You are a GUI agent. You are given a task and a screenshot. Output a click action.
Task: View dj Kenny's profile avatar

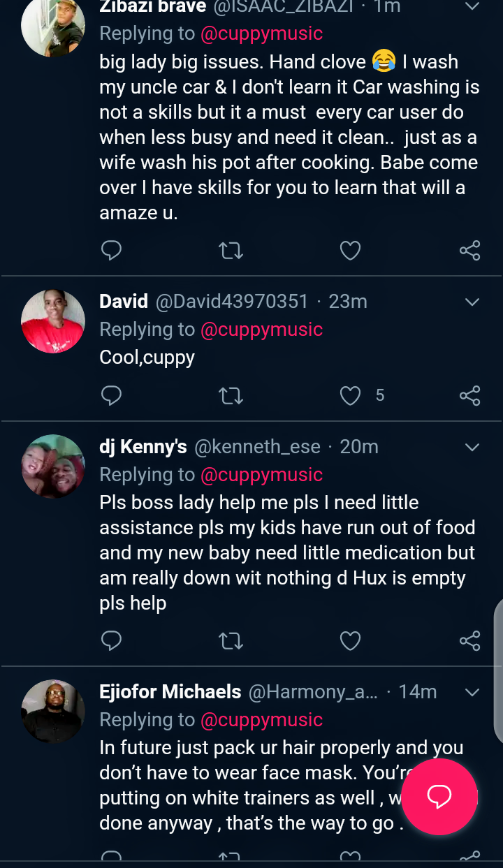pyautogui.click(x=53, y=466)
